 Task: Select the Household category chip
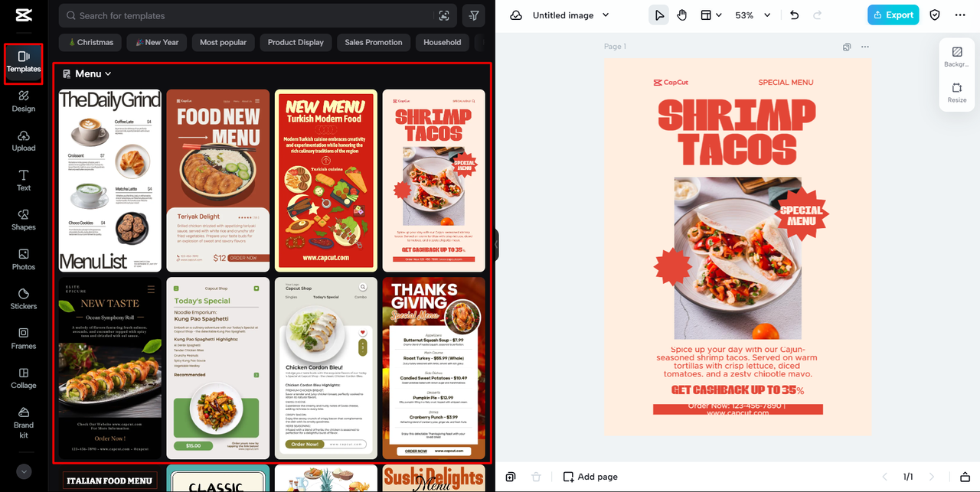[x=443, y=42]
